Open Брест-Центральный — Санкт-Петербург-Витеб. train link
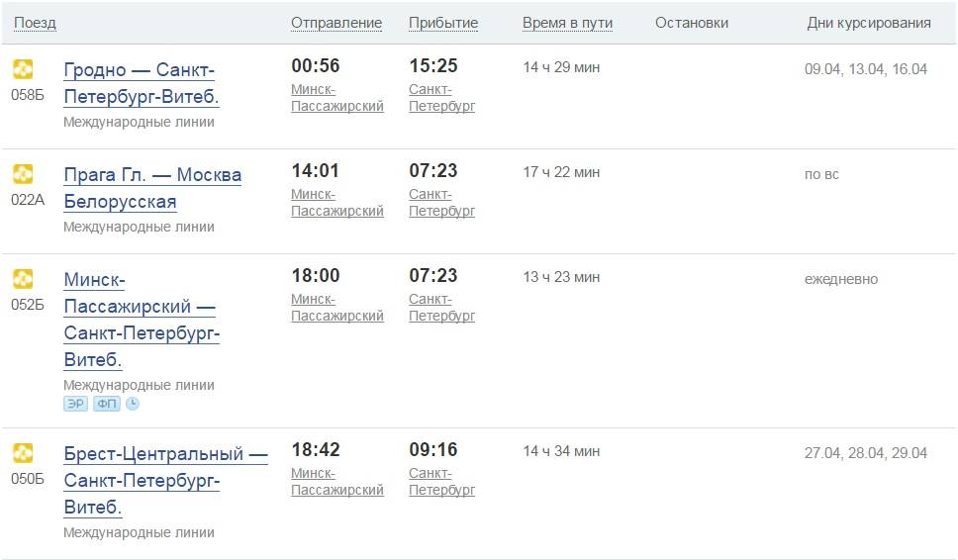The height and width of the screenshot is (560, 958). tap(165, 480)
